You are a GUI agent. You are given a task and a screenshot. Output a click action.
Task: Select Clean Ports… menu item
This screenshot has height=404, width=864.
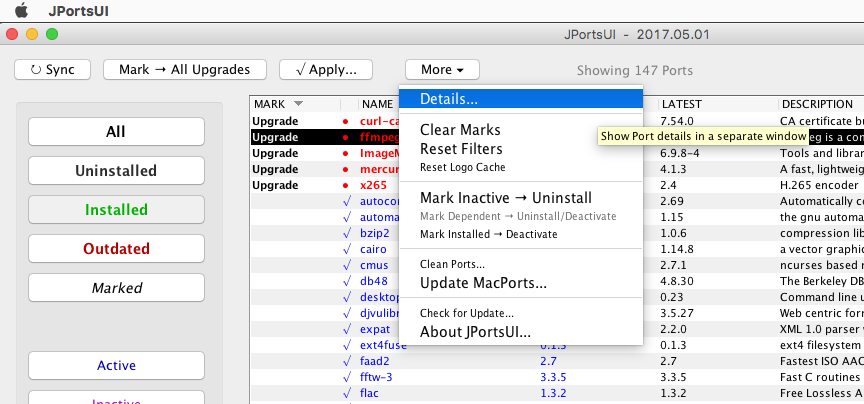pos(452,265)
